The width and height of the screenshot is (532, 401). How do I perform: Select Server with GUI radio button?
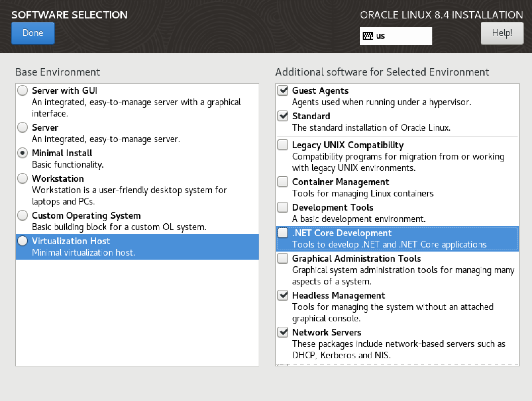(x=22, y=90)
